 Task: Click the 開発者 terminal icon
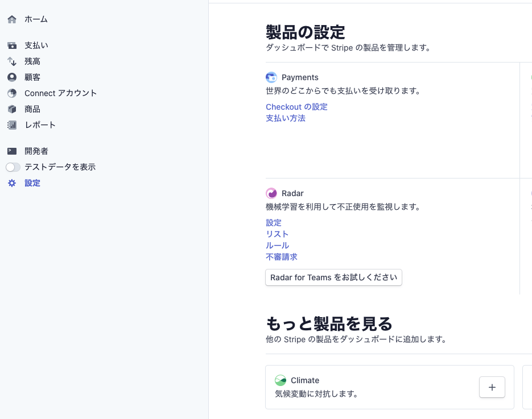(12, 151)
